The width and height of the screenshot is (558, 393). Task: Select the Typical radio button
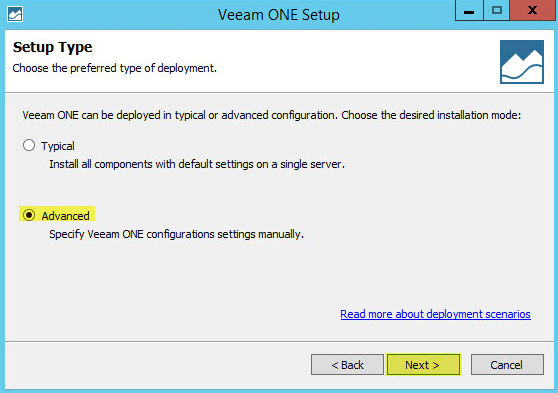click(x=29, y=145)
